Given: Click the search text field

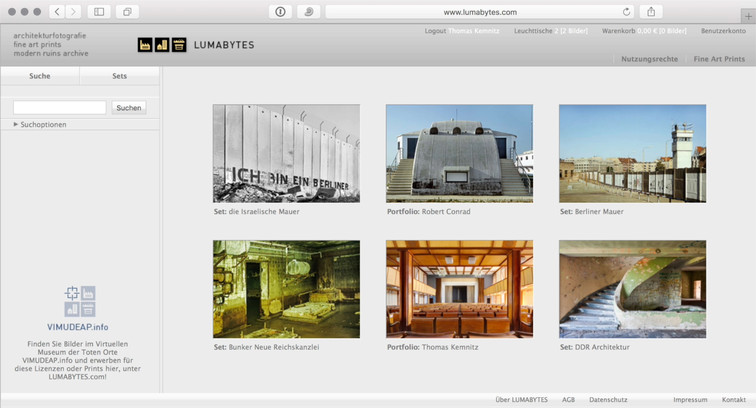Looking at the screenshot, I should coord(59,107).
